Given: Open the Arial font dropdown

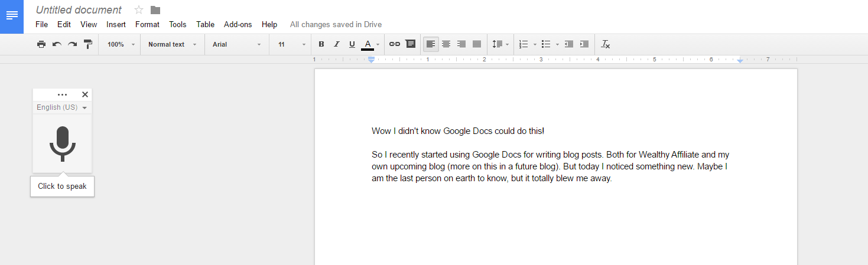Looking at the screenshot, I should pyautogui.click(x=237, y=44).
